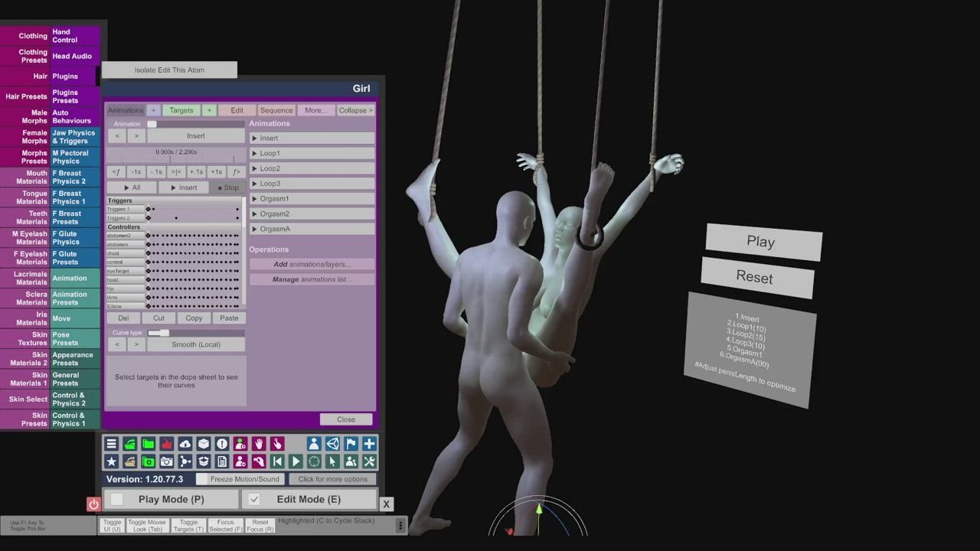
Task: Click the star favorites icon
Action: 112,461
